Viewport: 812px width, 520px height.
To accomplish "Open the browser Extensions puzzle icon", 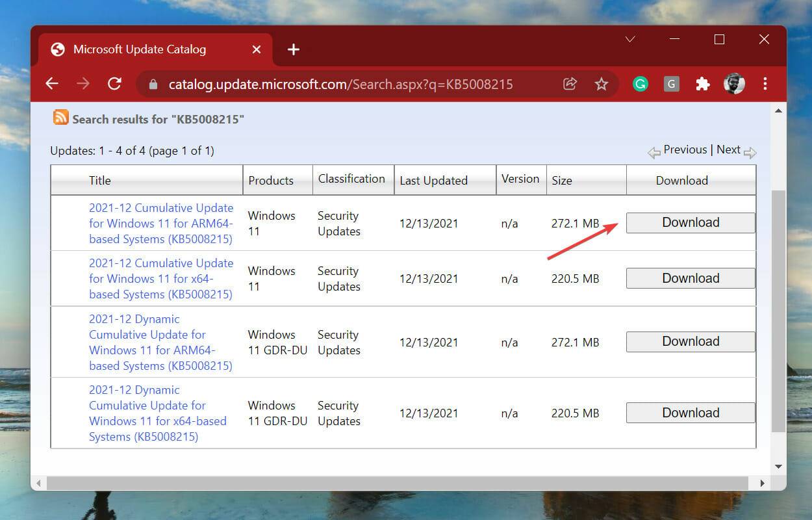I will click(x=702, y=83).
